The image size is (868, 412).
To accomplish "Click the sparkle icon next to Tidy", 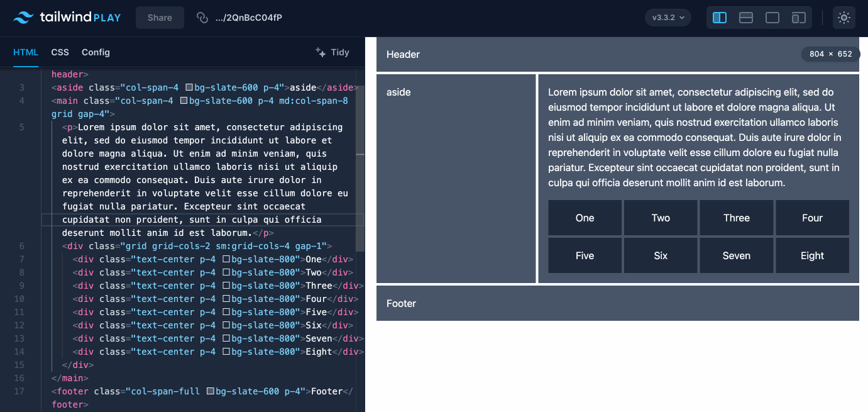I will [x=321, y=52].
